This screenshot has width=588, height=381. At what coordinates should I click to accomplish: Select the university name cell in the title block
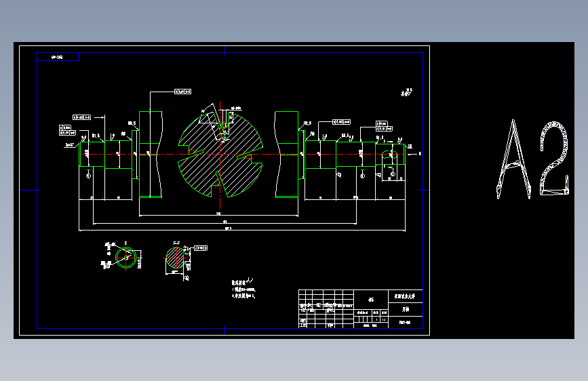pos(406,296)
